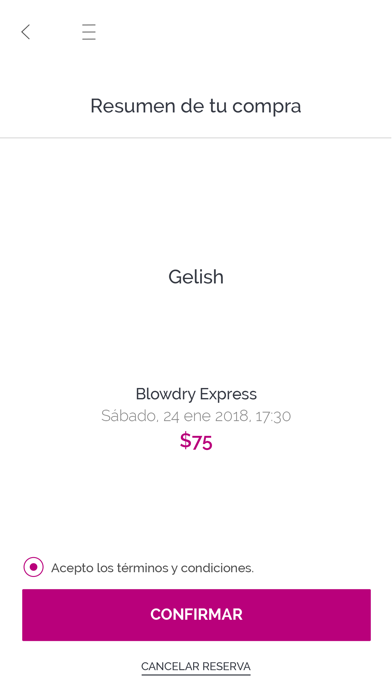Cancel the reservation via the underlined link
Image resolution: width=392 pixels, height=696 pixels.
point(196,667)
